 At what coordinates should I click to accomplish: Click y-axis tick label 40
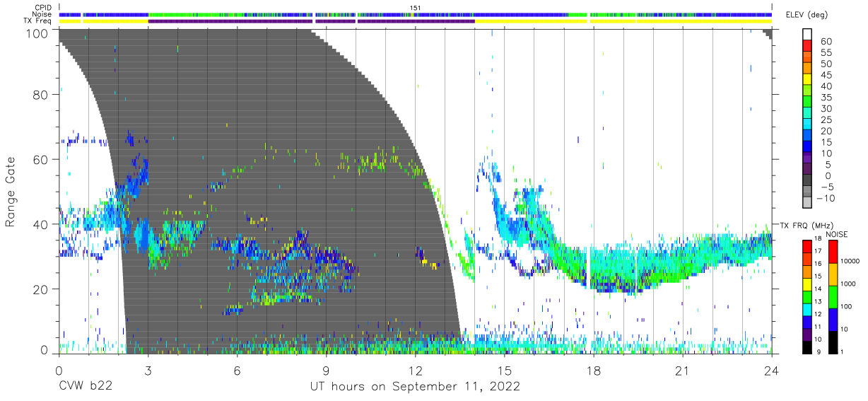pos(41,224)
